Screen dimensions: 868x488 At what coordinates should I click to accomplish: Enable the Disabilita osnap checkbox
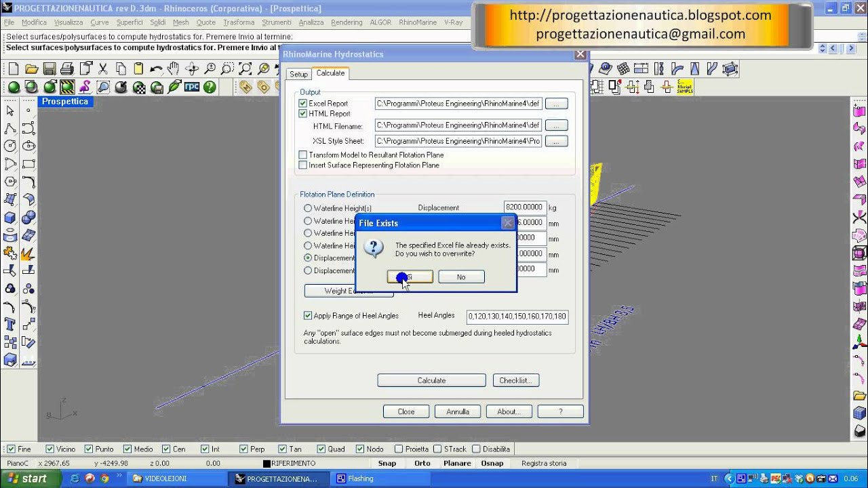[x=476, y=449]
